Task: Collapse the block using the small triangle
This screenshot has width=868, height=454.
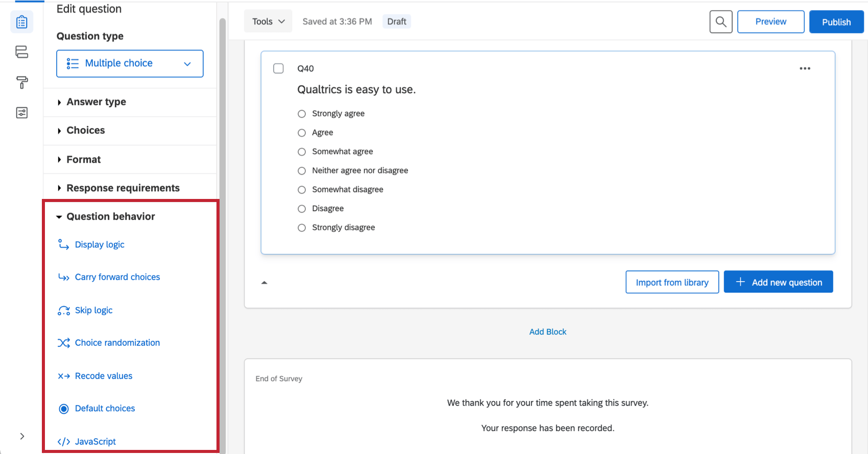Action: [264, 282]
